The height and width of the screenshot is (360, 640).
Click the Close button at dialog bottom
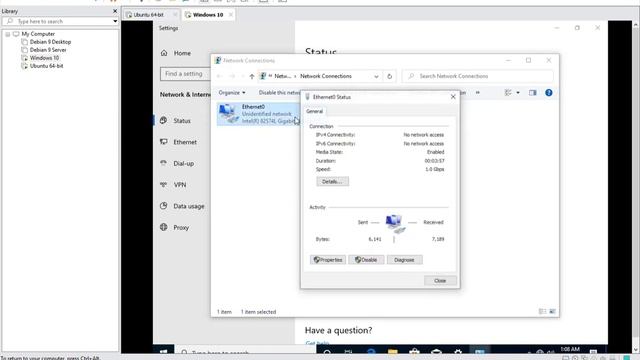click(x=440, y=281)
